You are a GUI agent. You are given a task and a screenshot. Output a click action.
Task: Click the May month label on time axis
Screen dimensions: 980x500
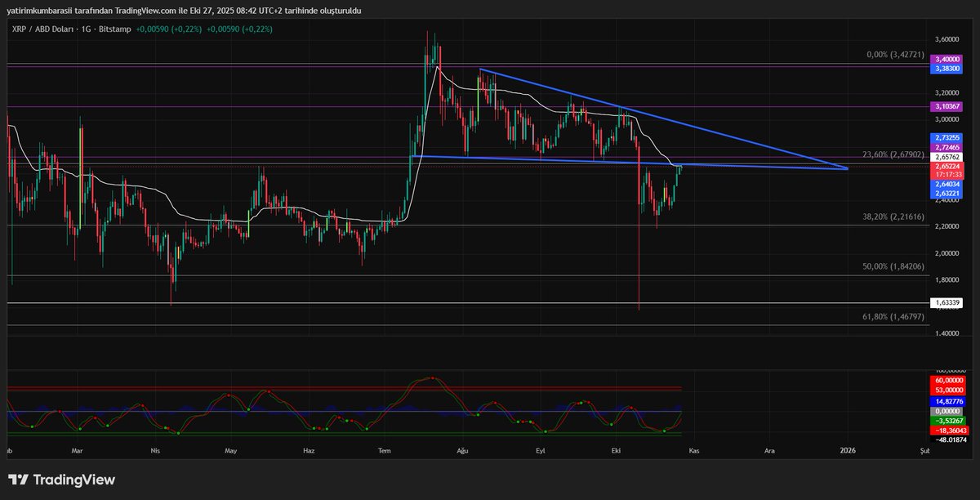tap(231, 450)
